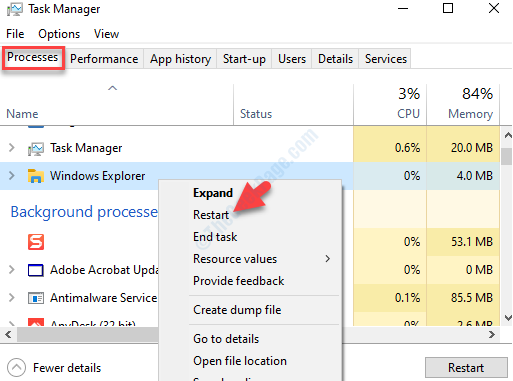The width and height of the screenshot is (513, 381).
Task: Choose Expand in the context menu
Action: 213,193
